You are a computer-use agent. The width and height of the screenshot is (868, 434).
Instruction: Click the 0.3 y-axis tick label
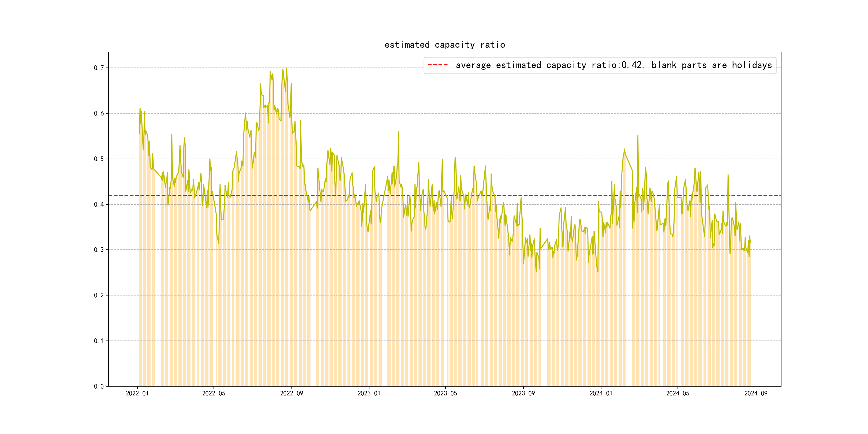click(x=99, y=250)
